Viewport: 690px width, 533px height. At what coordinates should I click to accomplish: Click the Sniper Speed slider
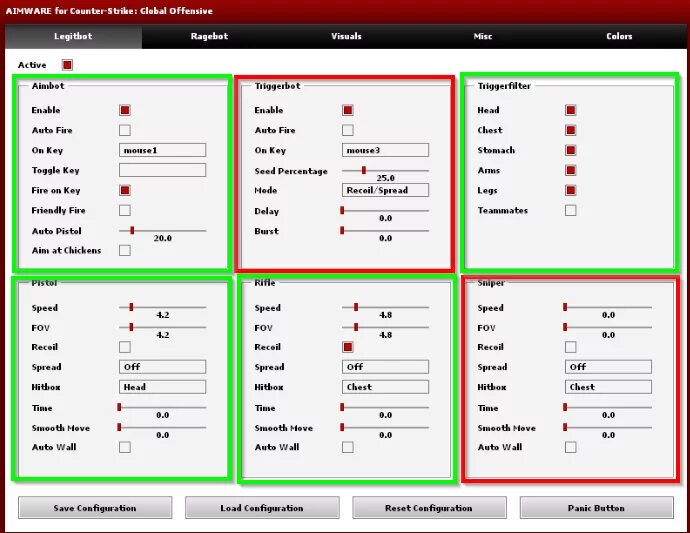(608, 307)
